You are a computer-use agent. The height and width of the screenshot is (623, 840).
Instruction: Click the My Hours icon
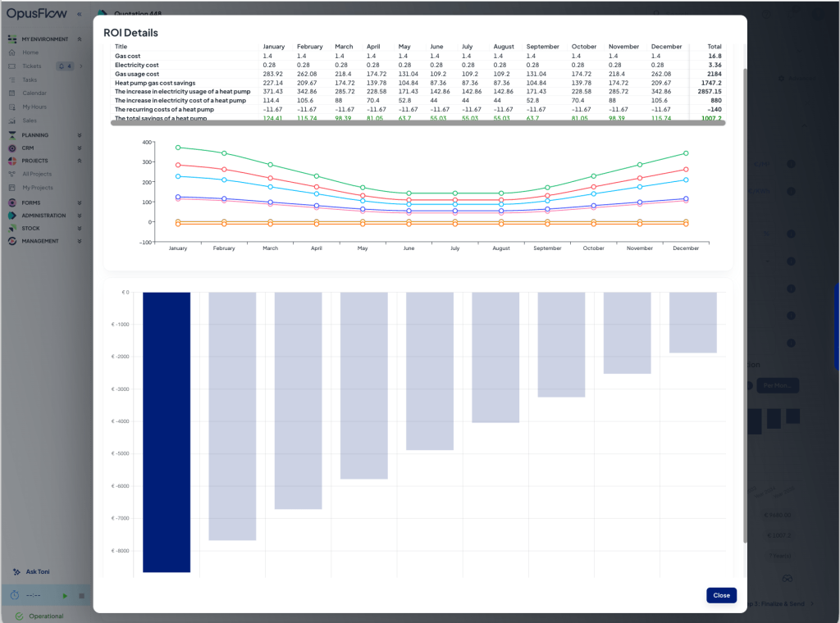click(11, 107)
